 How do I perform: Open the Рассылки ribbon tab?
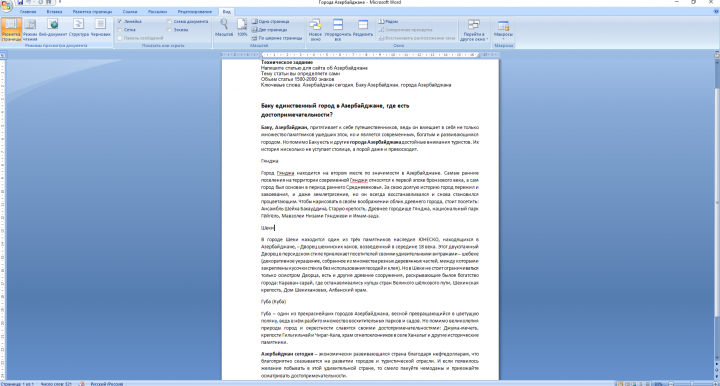158,11
